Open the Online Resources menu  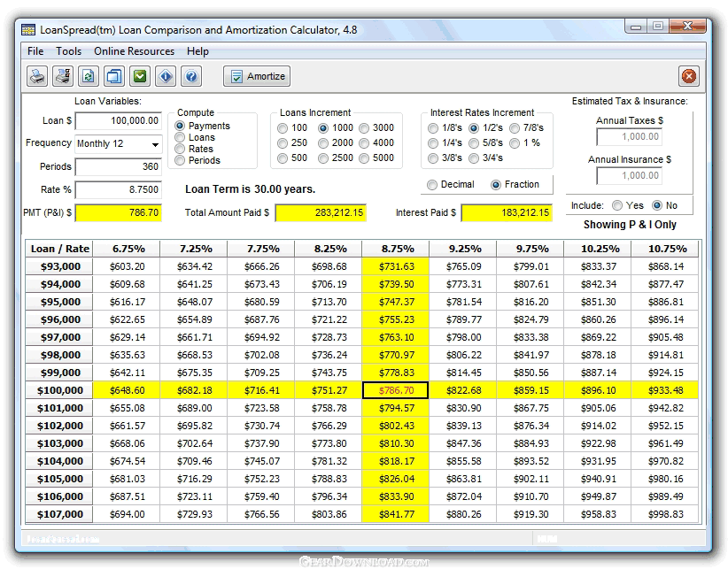(135, 51)
